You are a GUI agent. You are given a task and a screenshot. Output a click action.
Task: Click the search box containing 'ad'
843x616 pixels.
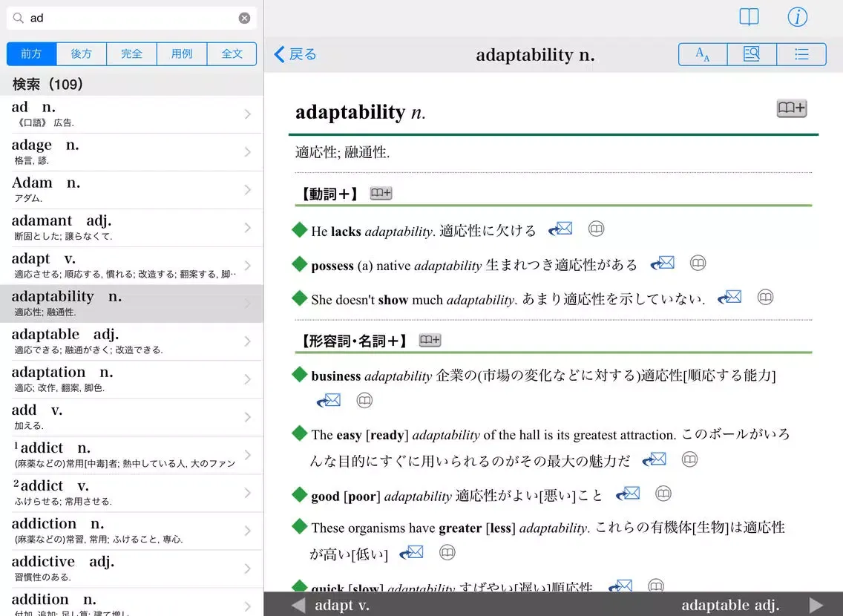(131, 19)
